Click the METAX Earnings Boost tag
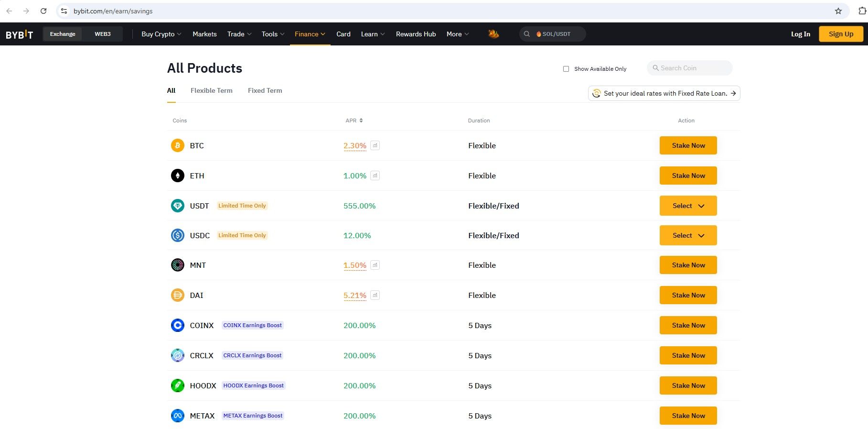Viewport: 868px width, 429px height. 253,416
